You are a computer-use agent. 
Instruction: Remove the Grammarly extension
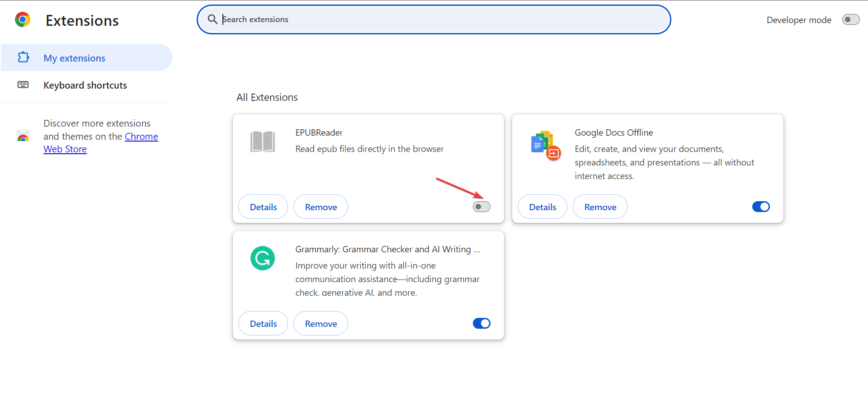click(x=321, y=323)
